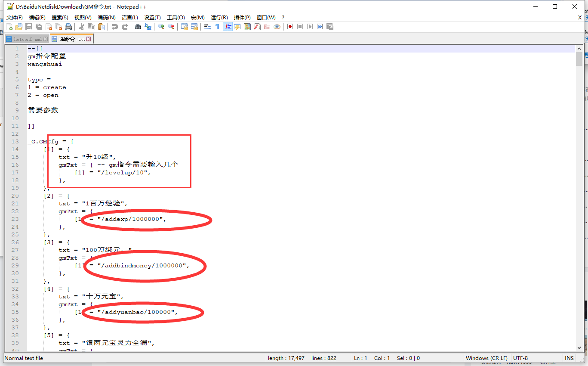Open the 运行(R) menu

pos(219,18)
